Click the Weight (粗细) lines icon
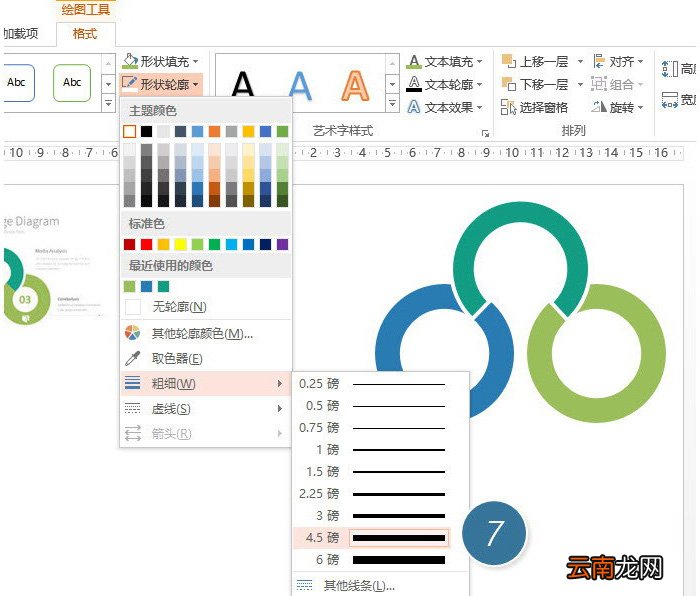The width and height of the screenshot is (700, 596). [132, 383]
